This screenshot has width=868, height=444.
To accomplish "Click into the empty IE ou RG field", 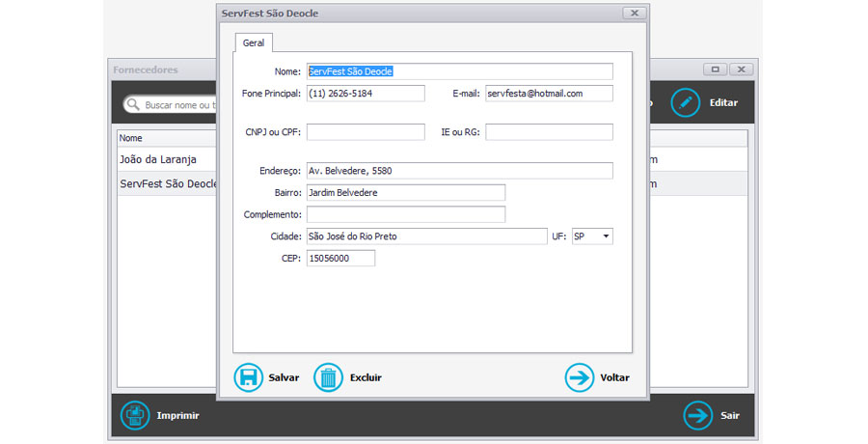I will (x=549, y=132).
